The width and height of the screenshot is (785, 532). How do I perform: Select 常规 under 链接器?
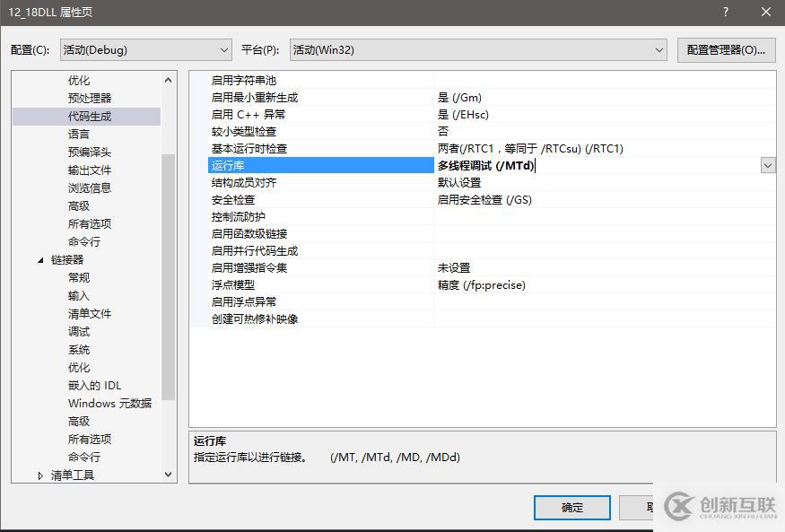[x=79, y=278]
